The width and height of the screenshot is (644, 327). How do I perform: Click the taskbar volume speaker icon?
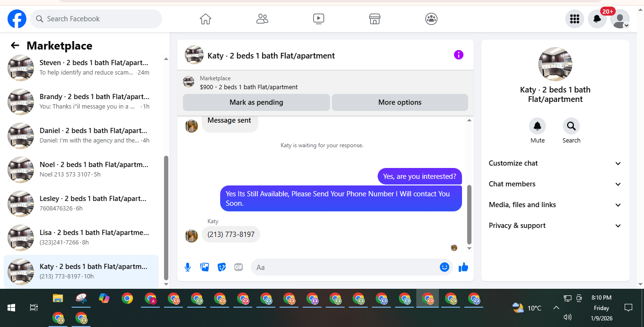pos(568,317)
